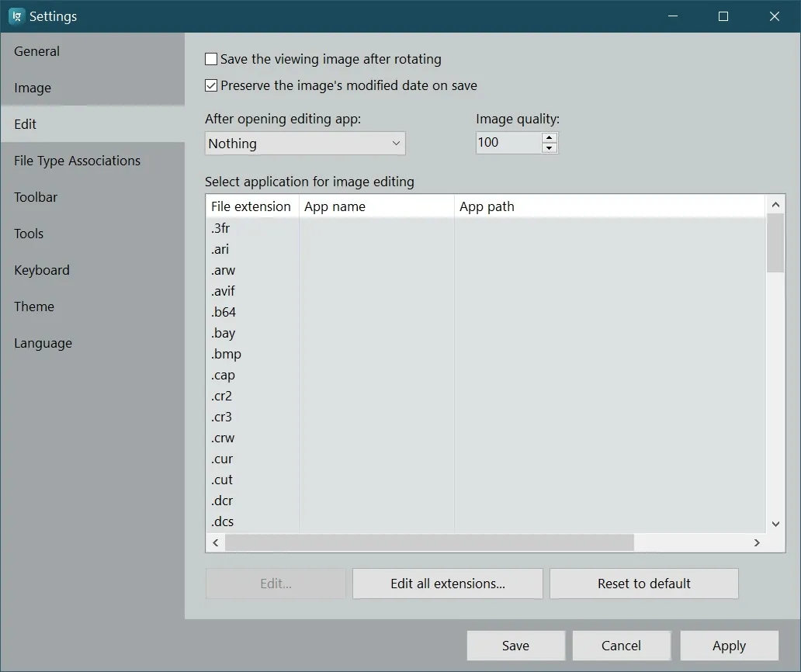Open File Type Associations tab
The height and width of the screenshot is (672, 801).
pyautogui.click(x=92, y=161)
